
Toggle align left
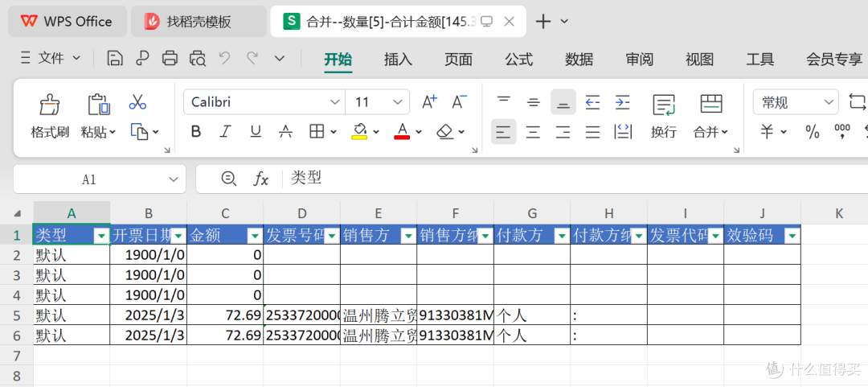(504, 131)
